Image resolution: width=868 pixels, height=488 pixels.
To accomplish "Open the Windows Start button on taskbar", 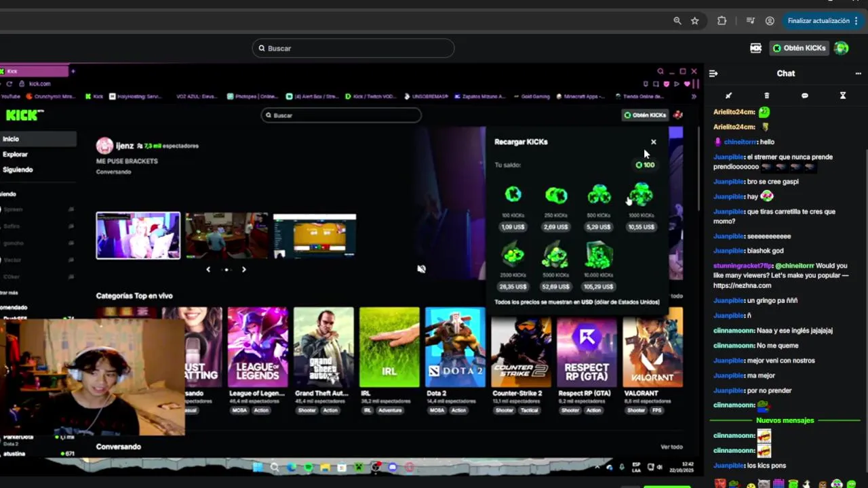I will coord(258,467).
